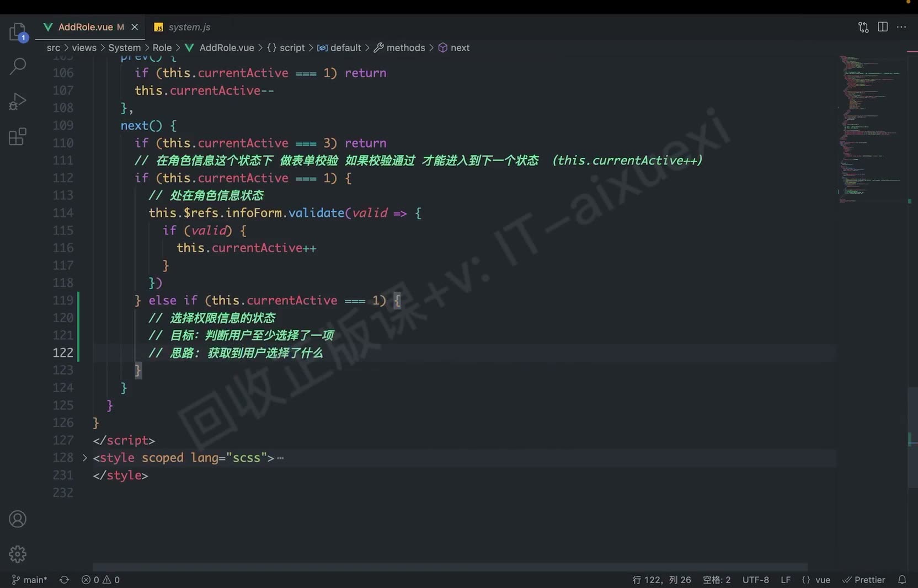
Task: Open the Explorer panel icon
Action: (x=18, y=31)
